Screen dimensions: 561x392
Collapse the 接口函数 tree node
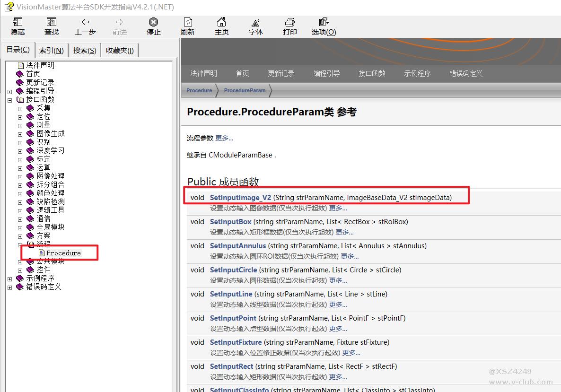click(9, 101)
